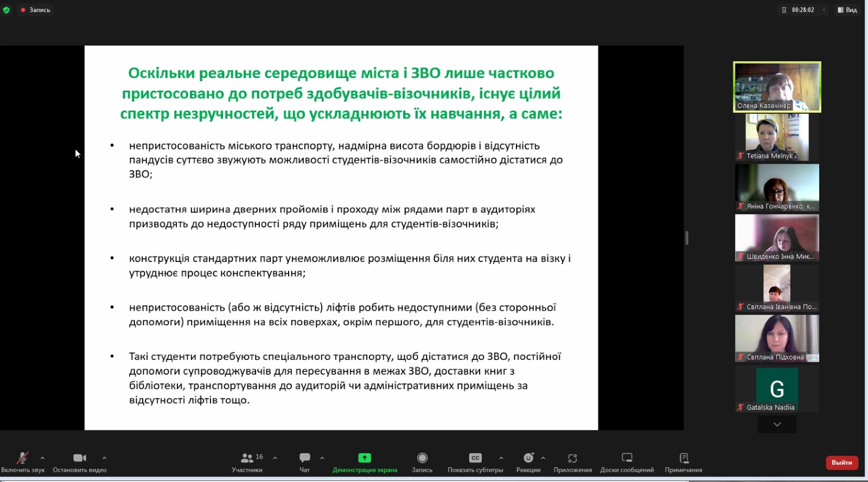Click the red Выйти (Leave) button
868x482 pixels.
pyautogui.click(x=841, y=462)
